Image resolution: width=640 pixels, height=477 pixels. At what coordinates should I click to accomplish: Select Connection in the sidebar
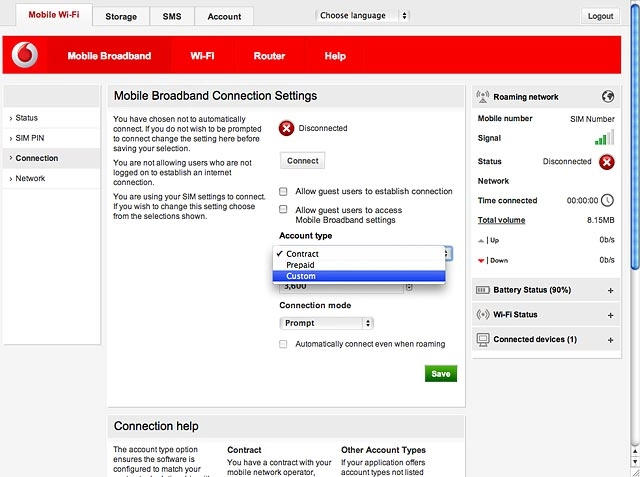point(51,158)
